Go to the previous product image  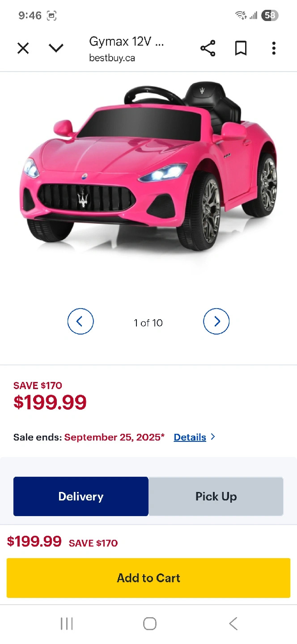[x=81, y=322]
